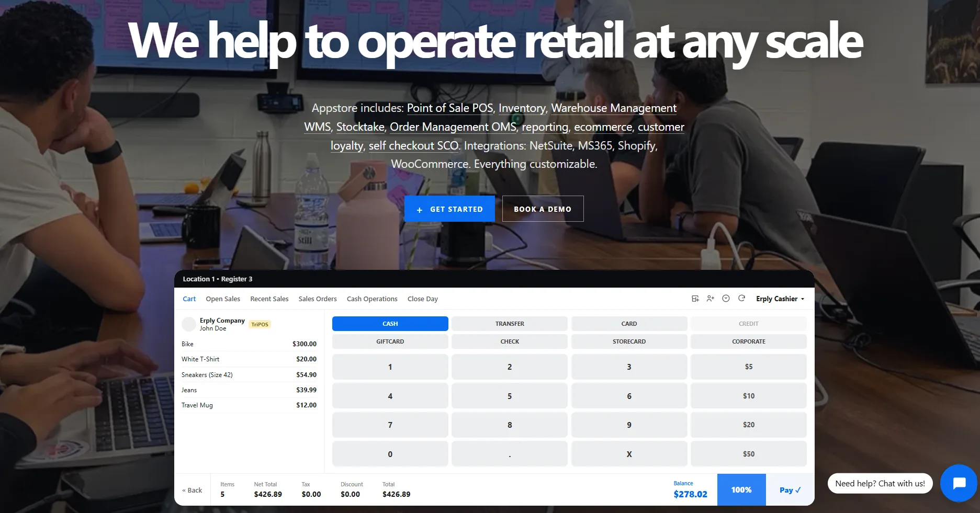Open the Open Sales tab

pyautogui.click(x=223, y=299)
